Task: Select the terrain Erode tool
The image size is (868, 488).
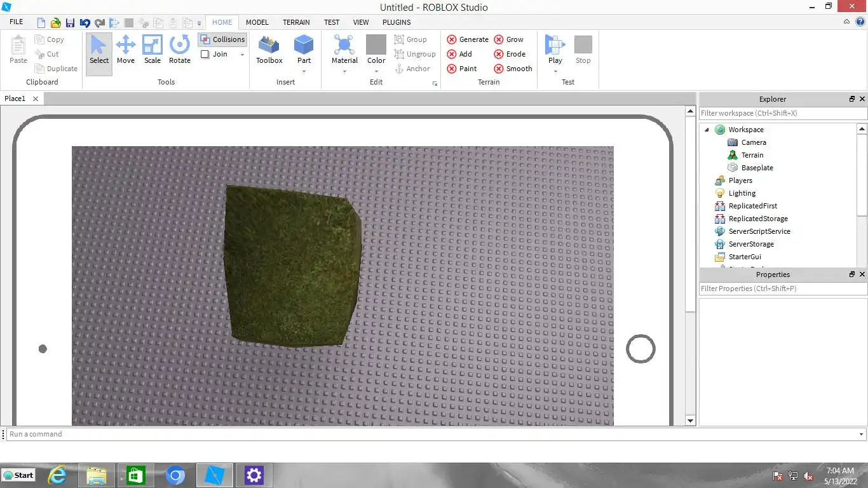Action: pos(510,54)
